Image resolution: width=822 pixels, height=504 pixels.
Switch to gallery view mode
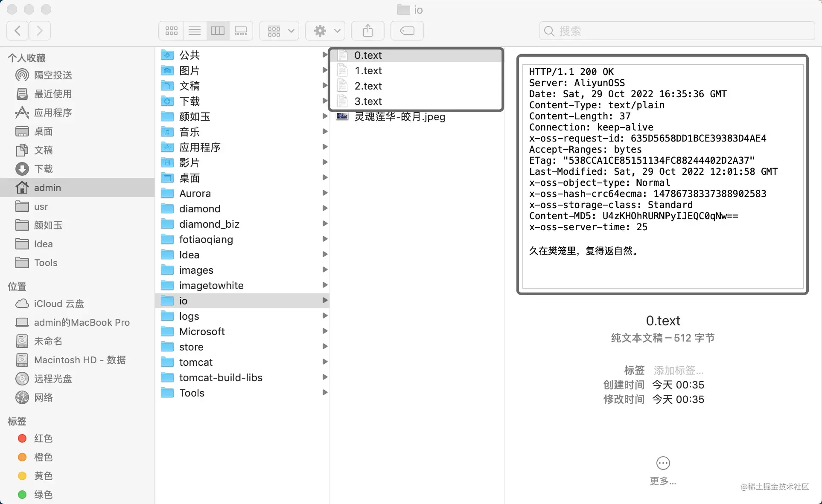point(240,30)
